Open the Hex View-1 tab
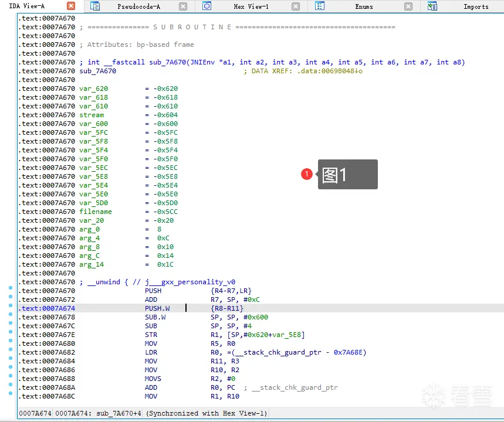504x422 pixels. tap(251, 6)
